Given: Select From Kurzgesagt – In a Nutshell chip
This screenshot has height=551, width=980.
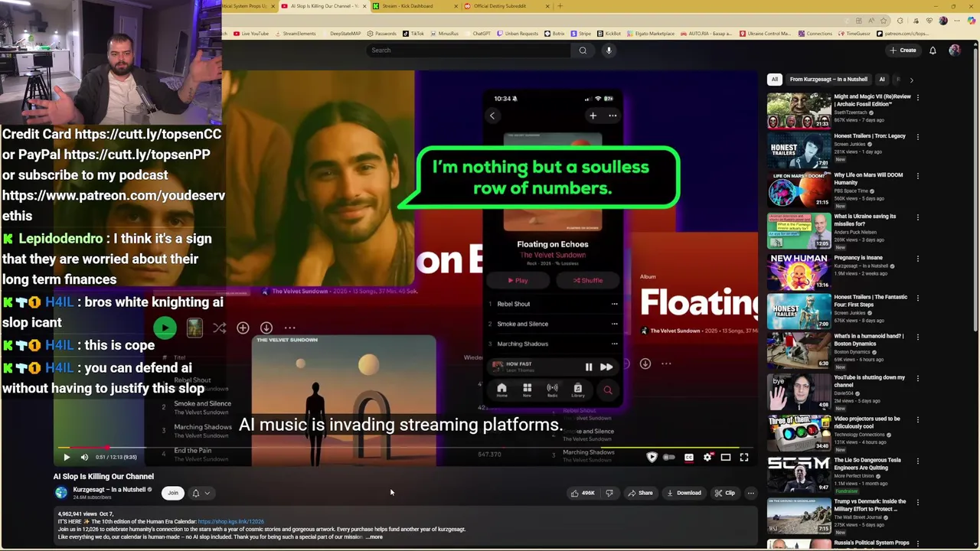Looking at the screenshot, I should click(828, 80).
